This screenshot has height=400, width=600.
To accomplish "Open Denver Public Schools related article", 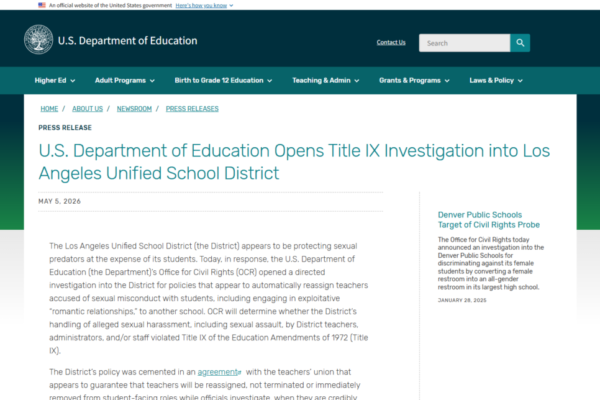I will (489, 220).
